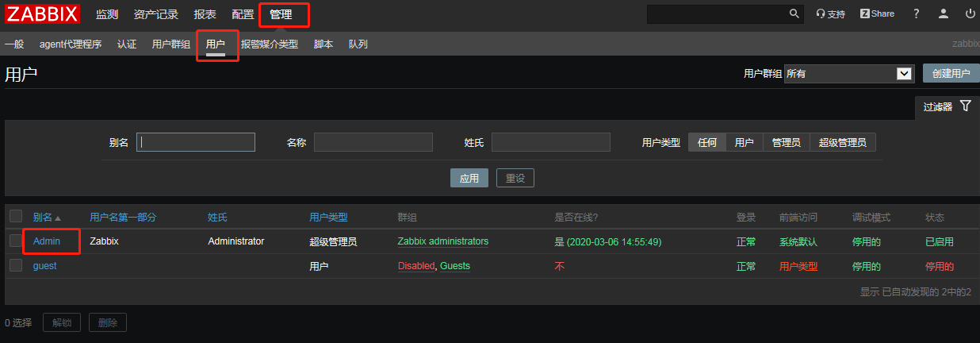Screen dimensions: 980x343
Task: Open the Guests group link
Action: pyautogui.click(x=455, y=266)
